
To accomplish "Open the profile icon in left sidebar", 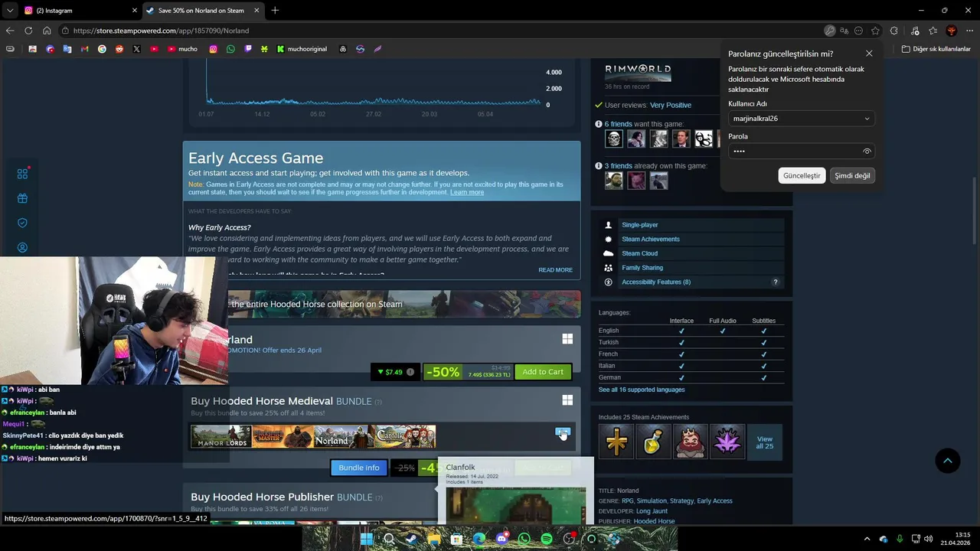I will click(x=22, y=247).
